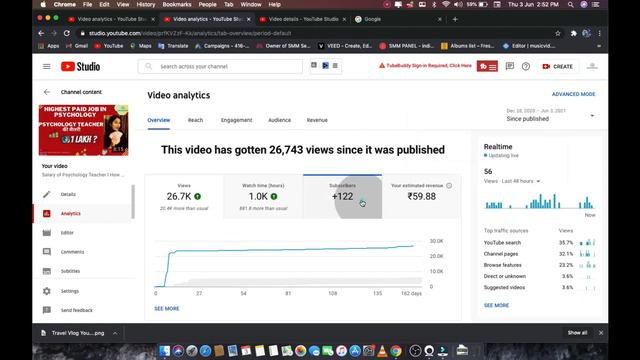Screen dimensions: 640x360
Task: Open the downloaded Travel Vlog png file
Action: 73,333
